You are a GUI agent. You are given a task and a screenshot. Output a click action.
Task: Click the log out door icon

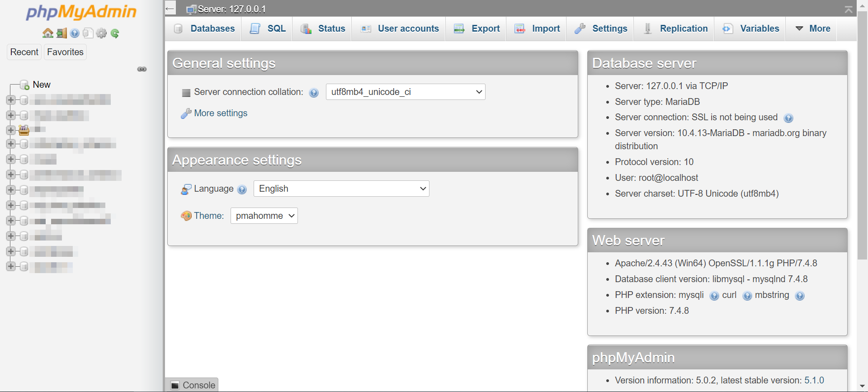[x=61, y=33]
